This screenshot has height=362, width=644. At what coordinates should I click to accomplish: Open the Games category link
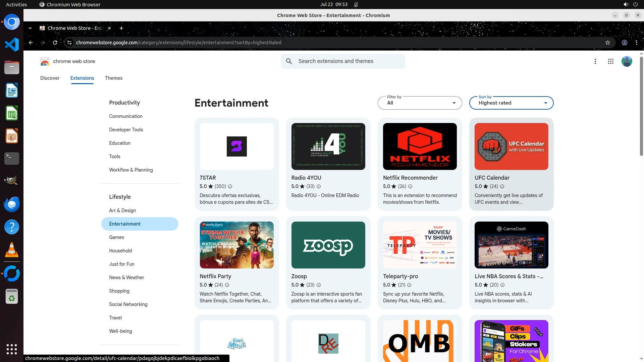[x=116, y=237]
